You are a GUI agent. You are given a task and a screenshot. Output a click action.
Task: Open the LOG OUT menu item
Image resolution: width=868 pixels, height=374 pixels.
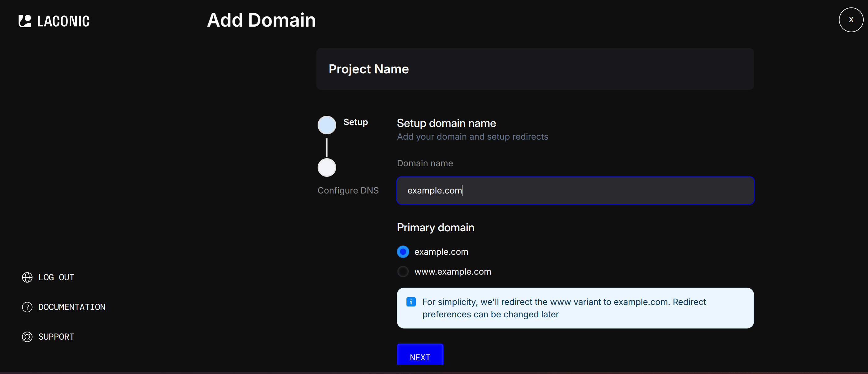(x=56, y=277)
